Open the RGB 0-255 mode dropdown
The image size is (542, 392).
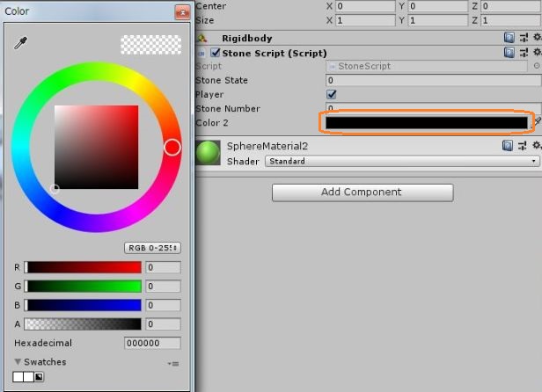coord(152,248)
